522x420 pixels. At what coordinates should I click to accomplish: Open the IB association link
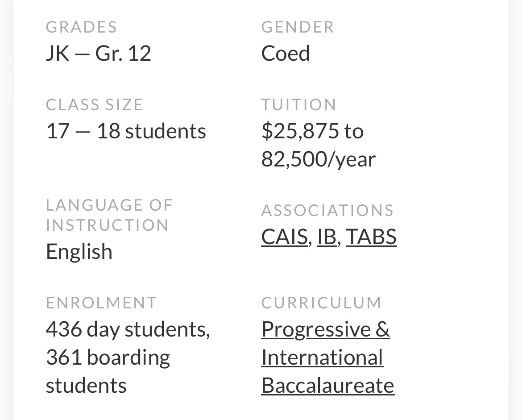[327, 237]
